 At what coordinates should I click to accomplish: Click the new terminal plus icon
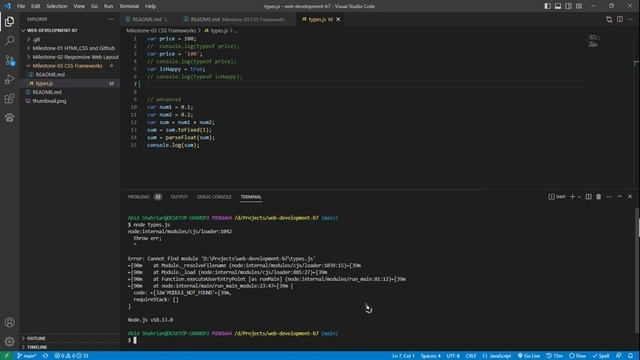tap(572, 197)
